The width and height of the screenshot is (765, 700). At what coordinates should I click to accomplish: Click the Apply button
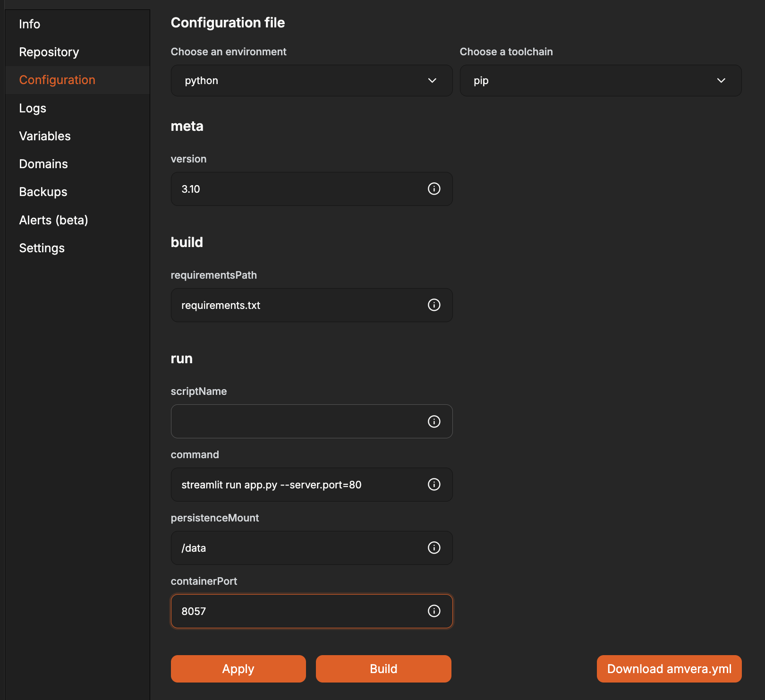pyautogui.click(x=238, y=669)
